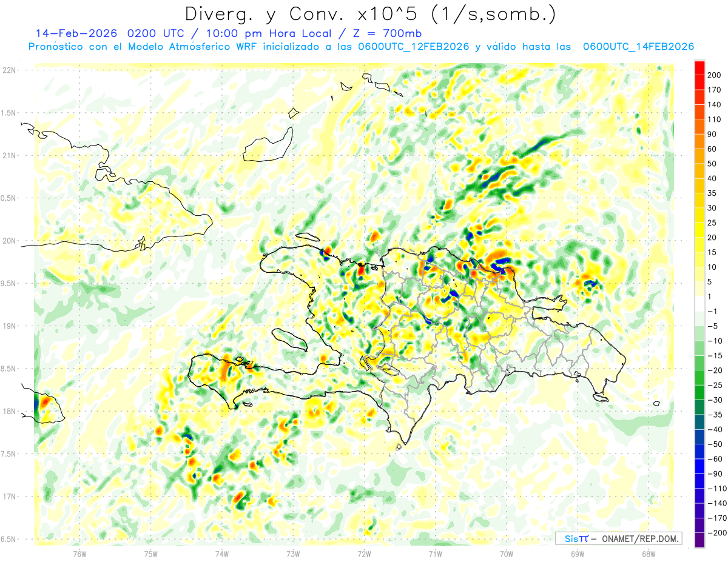
Task: Click the '-20' colorbar value
Action: (715, 370)
